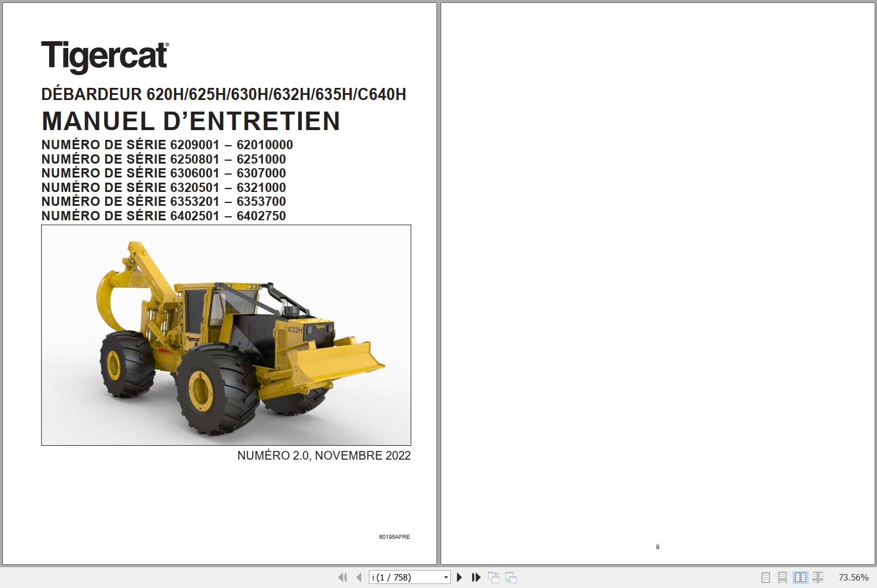
Task: Click inside the page number field
Action: pos(399,577)
